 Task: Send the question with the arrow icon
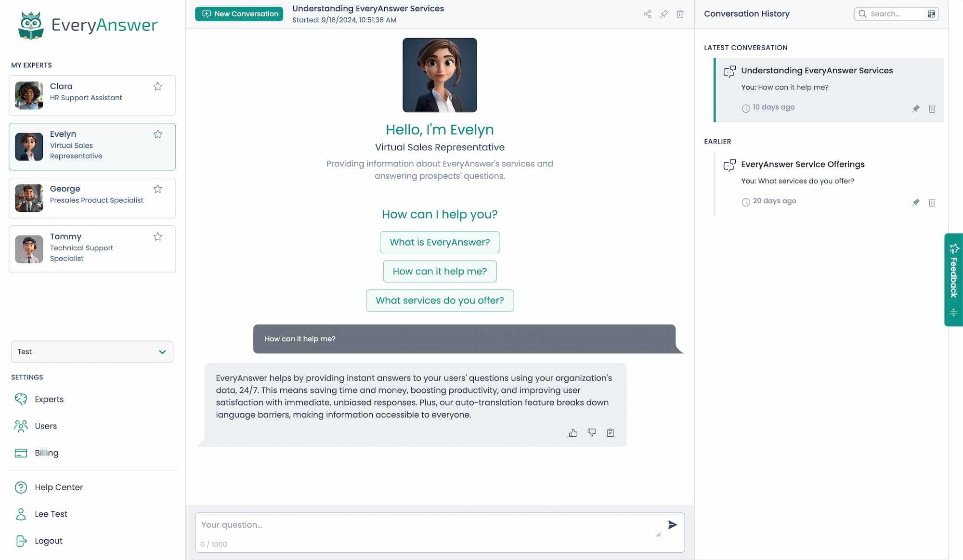point(672,525)
